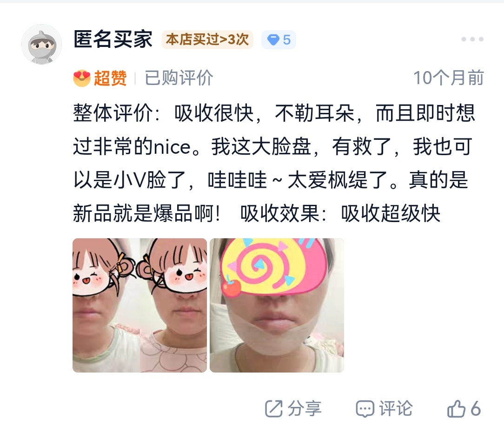Viewport: 504px width, 432px height.
Task: Tap the heart-eyes emoji rating icon
Action: pyautogui.click(x=82, y=78)
